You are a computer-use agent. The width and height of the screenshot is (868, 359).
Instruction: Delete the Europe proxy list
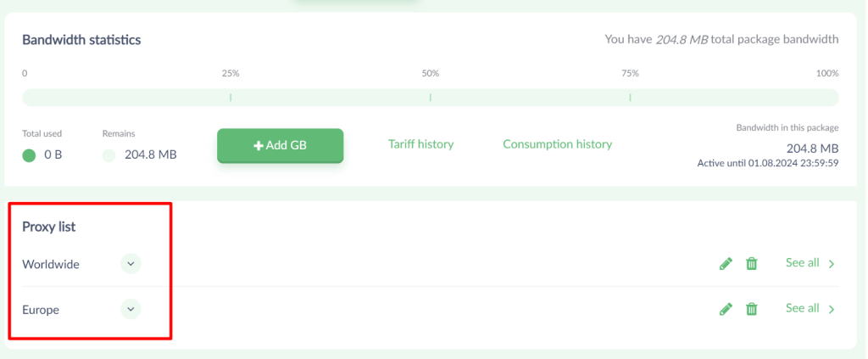click(751, 309)
